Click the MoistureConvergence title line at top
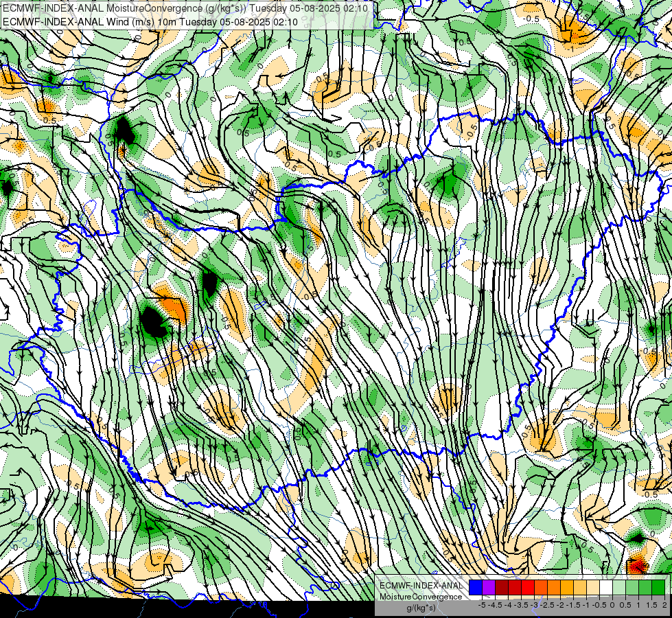 pyautogui.click(x=185, y=8)
